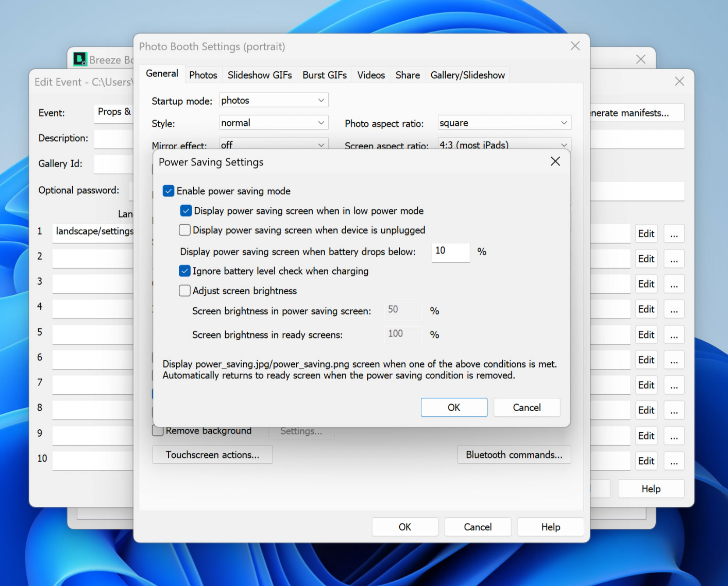Click Edit button for row 3
The width and height of the screenshot is (728, 586).
(x=646, y=284)
